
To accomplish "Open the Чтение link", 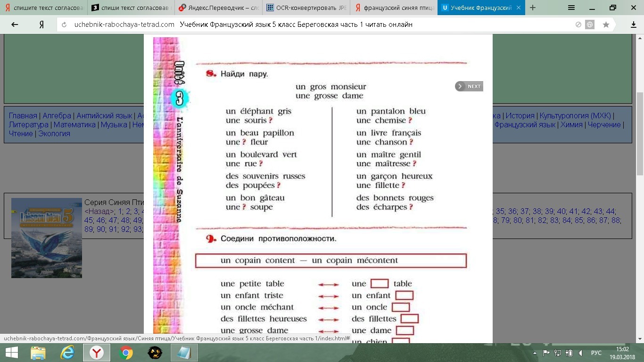I will [21, 133].
